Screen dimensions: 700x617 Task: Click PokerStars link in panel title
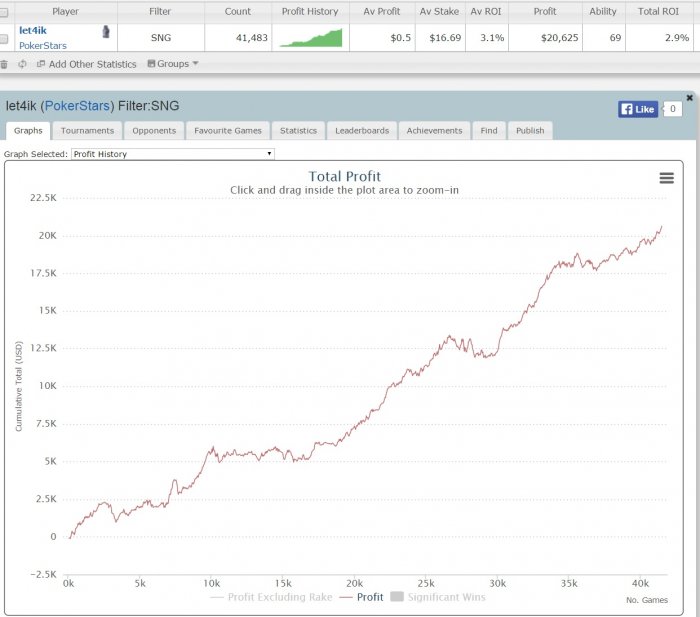[x=77, y=106]
